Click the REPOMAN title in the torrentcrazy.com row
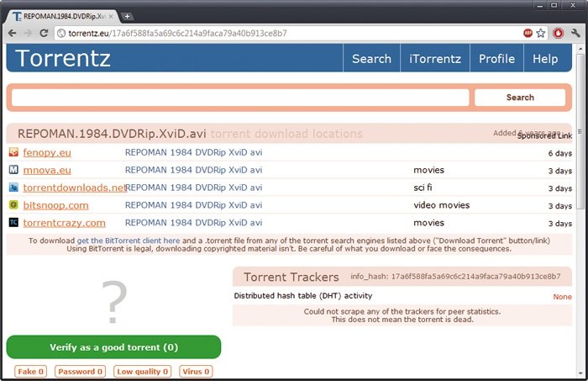This screenshot has width=588, height=381. (193, 223)
